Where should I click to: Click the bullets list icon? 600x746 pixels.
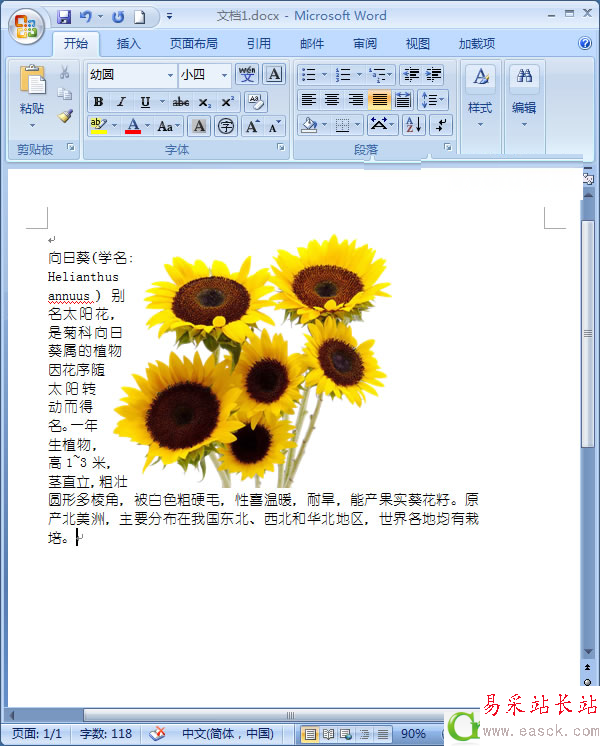(308, 75)
